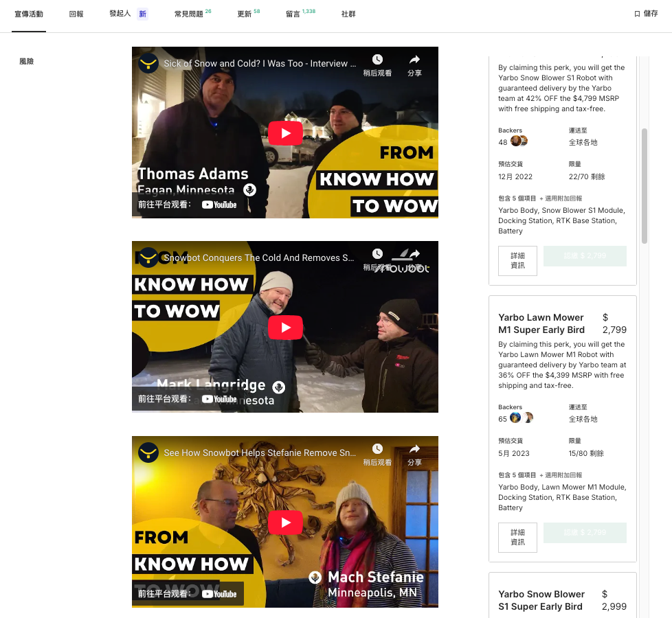The width and height of the screenshot is (672, 618).
Task: Open the 更新 updates tab
Action: (x=245, y=13)
